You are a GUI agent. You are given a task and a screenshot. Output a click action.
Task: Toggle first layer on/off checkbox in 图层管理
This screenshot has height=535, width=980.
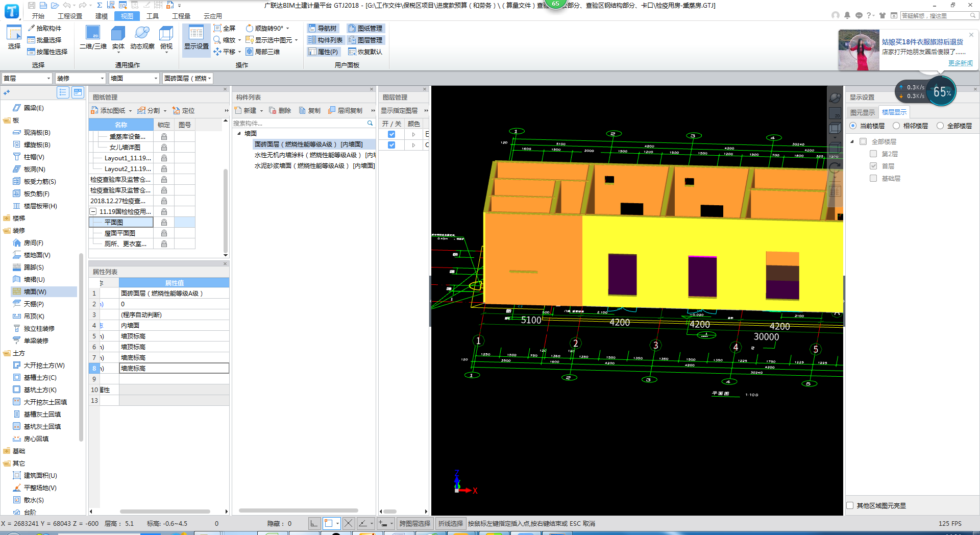coord(391,134)
